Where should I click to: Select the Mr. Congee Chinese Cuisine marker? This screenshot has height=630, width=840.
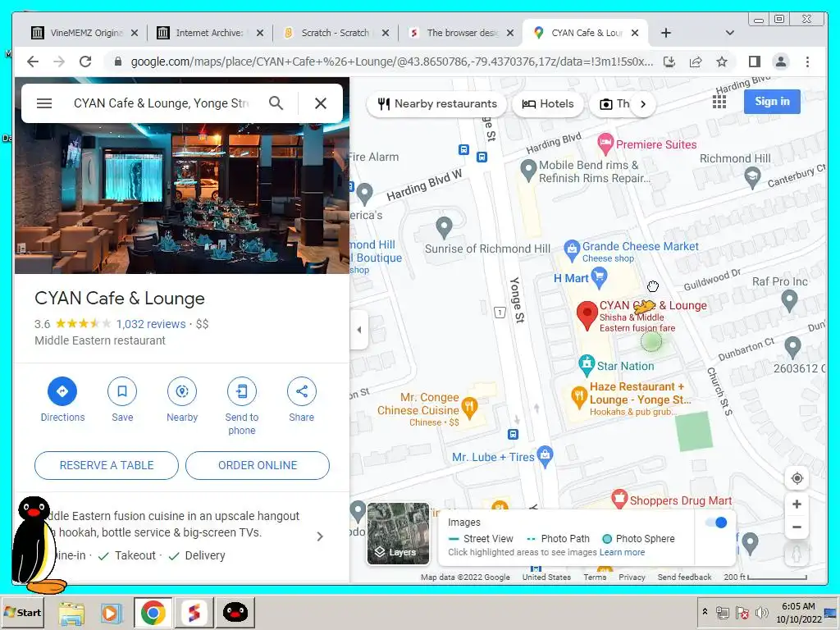tap(469, 407)
